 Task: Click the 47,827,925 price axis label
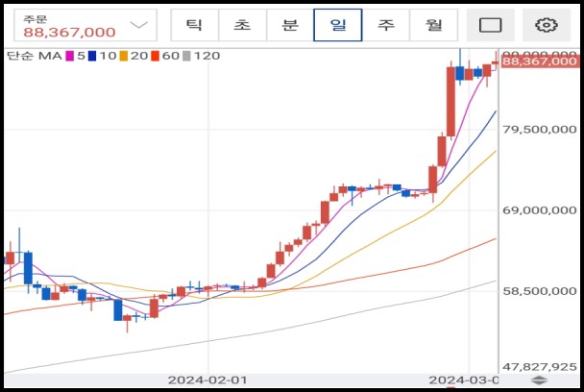pos(540,367)
